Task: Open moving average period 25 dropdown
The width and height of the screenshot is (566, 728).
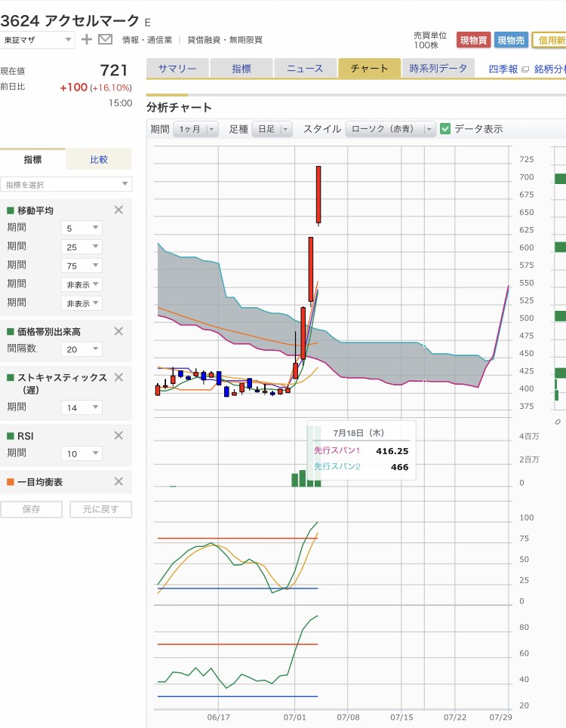Action: [x=82, y=247]
